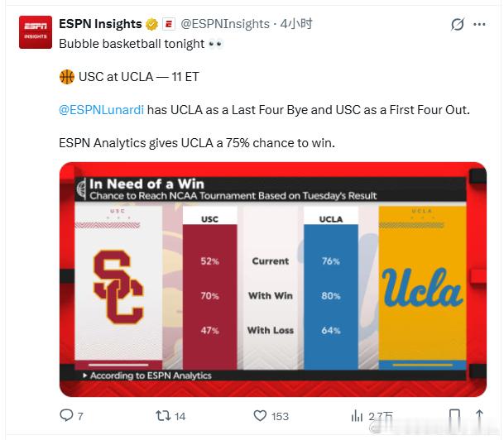Image resolution: width=504 pixels, height=440 pixels.
Task: Click the Ucla script logo in the image
Action: 422,287
